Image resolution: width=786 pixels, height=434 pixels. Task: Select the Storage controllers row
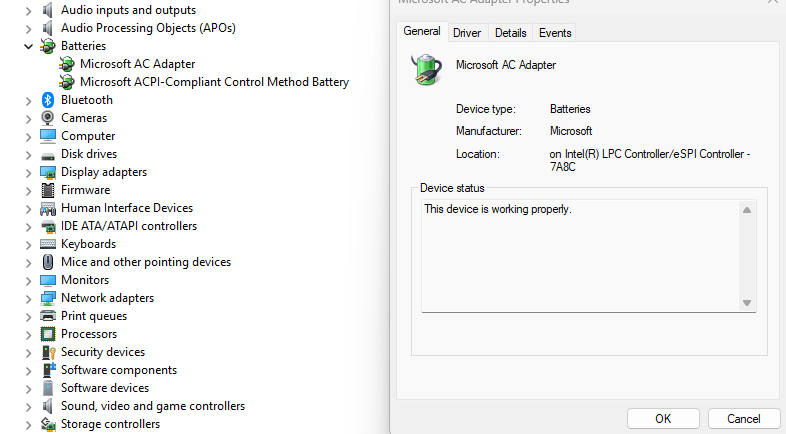pos(110,424)
